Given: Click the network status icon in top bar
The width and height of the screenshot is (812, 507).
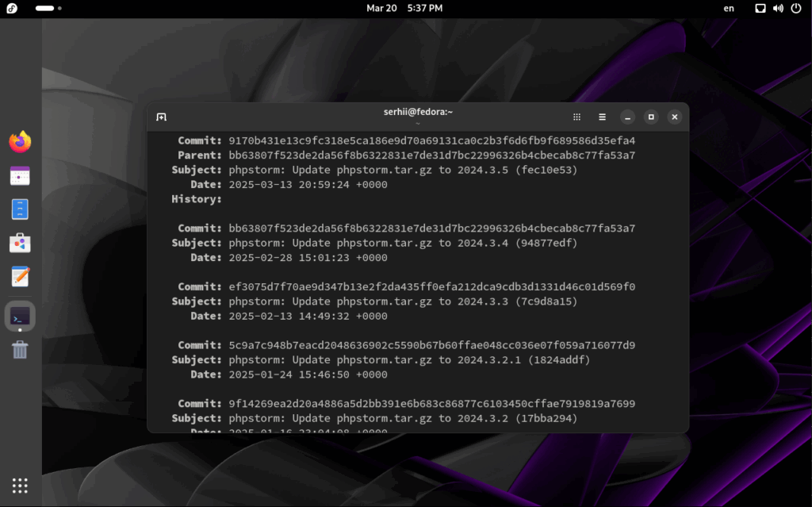Looking at the screenshot, I should 760,8.
